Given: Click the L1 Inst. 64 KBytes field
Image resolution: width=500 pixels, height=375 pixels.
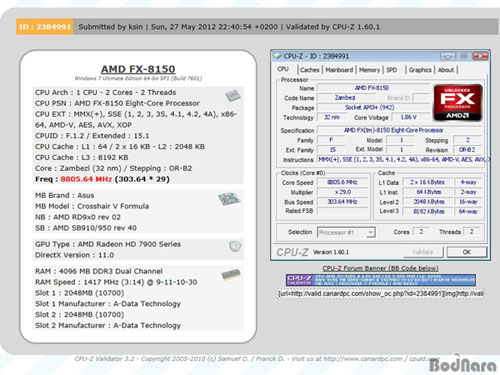Looking at the screenshot, I should click(x=427, y=192).
